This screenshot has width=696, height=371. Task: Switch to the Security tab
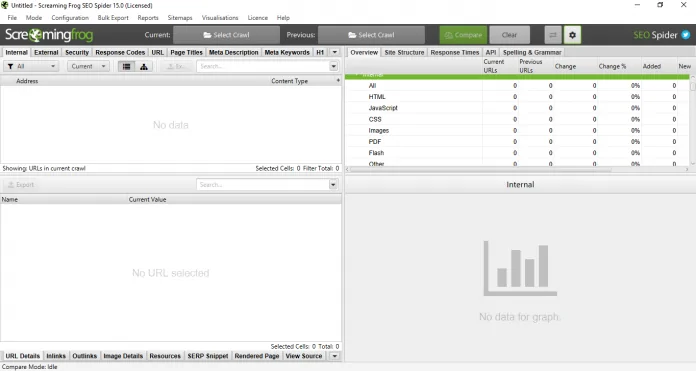pyautogui.click(x=77, y=52)
